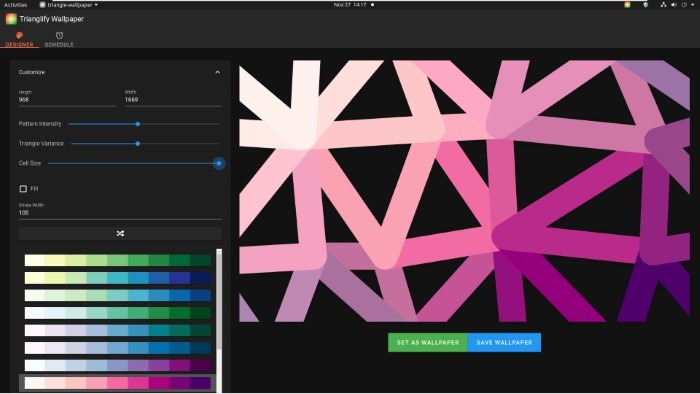
Task: Click the Cell Size slider handle
Action: tap(219, 163)
